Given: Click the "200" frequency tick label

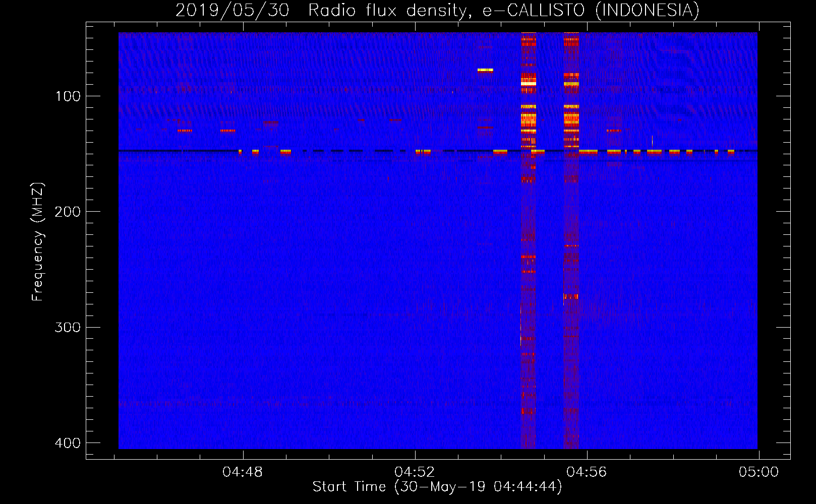Looking at the screenshot, I should pos(68,212).
